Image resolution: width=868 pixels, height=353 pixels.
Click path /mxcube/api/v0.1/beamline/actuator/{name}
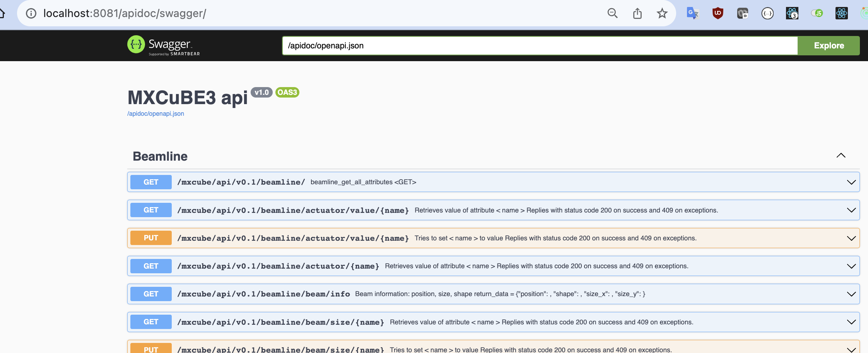(278, 266)
